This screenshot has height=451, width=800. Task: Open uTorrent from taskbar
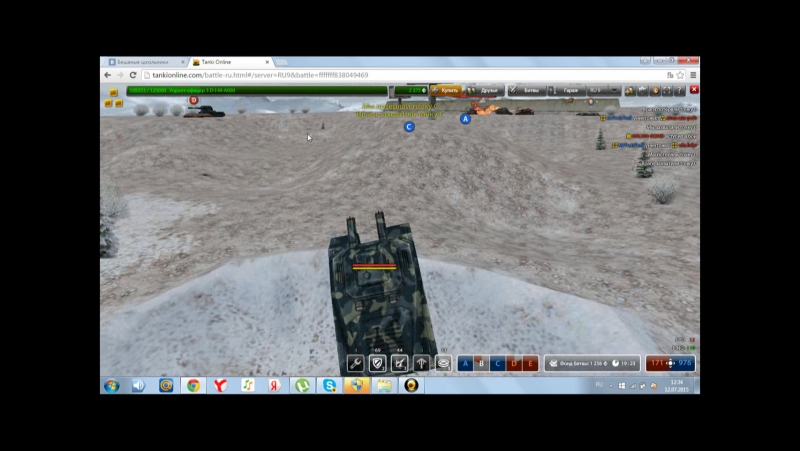[302, 386]
